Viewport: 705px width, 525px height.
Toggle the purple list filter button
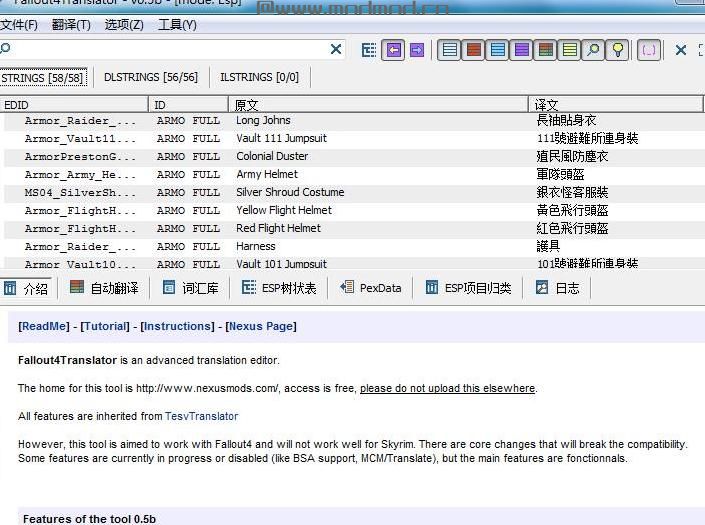click(522, 50)
